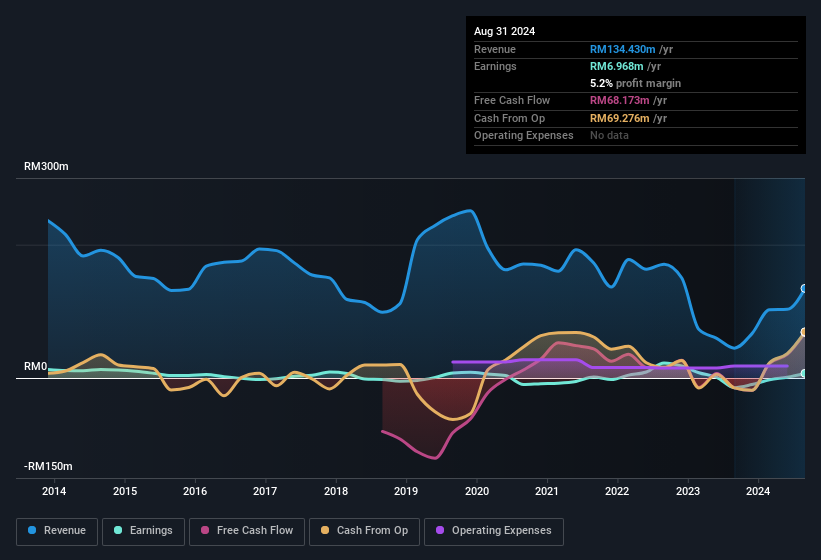Click the Earnings endpoint marker on chart
The image size is (821, 560).
point(804,373)
